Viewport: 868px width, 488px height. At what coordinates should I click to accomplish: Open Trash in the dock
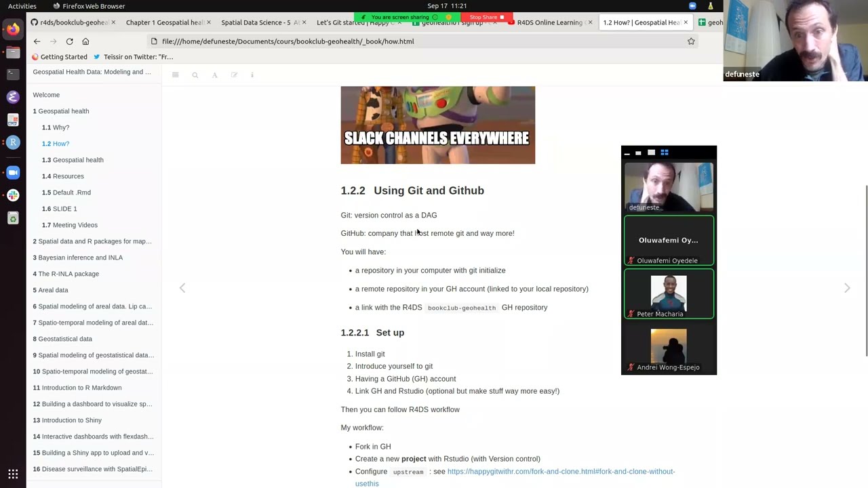[13, 218]
